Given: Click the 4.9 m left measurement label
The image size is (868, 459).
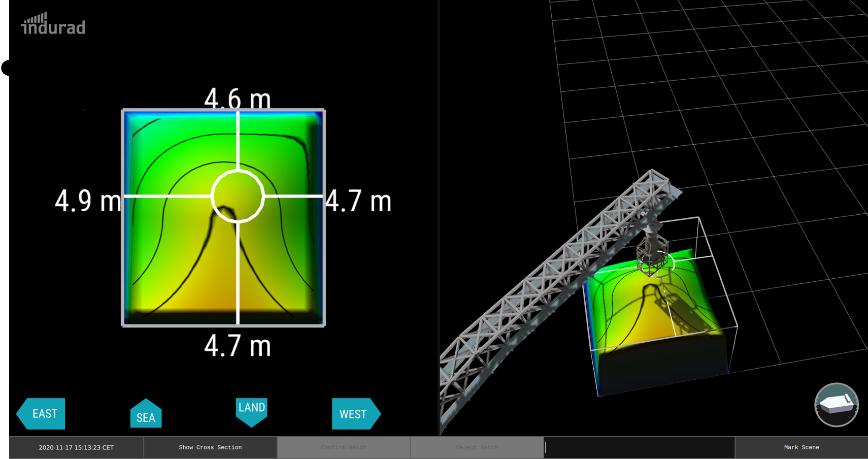Looking at the screenshot, I should coord(87,200).
